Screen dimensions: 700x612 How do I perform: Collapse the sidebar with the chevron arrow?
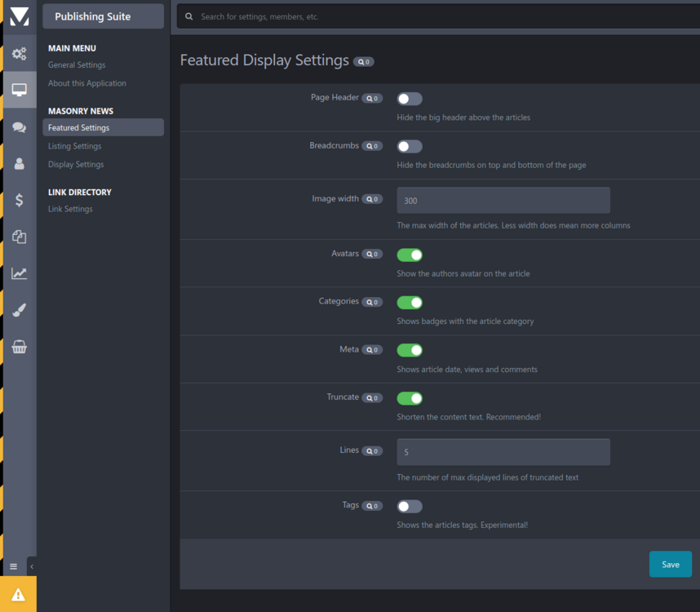point(32,566)
